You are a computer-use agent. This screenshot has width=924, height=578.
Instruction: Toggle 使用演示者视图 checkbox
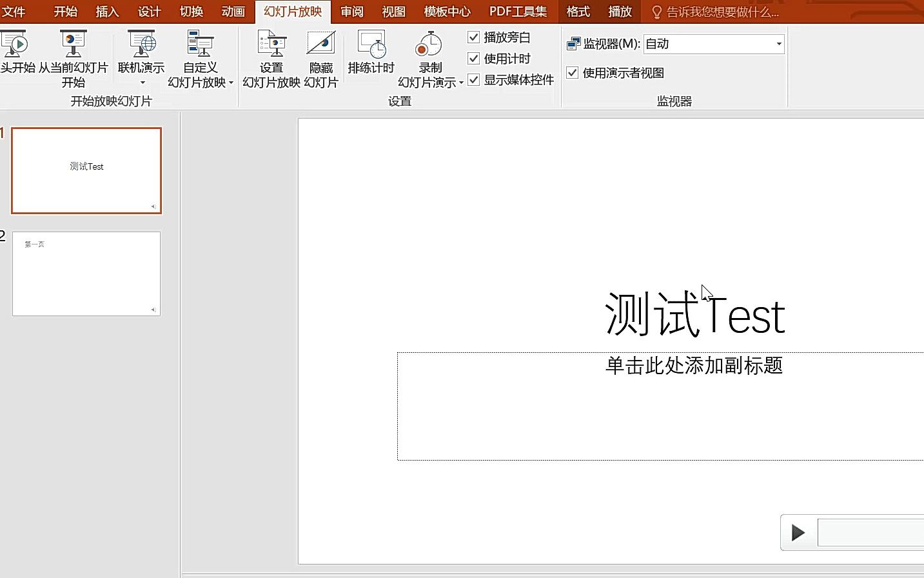(x=572, y=73)
